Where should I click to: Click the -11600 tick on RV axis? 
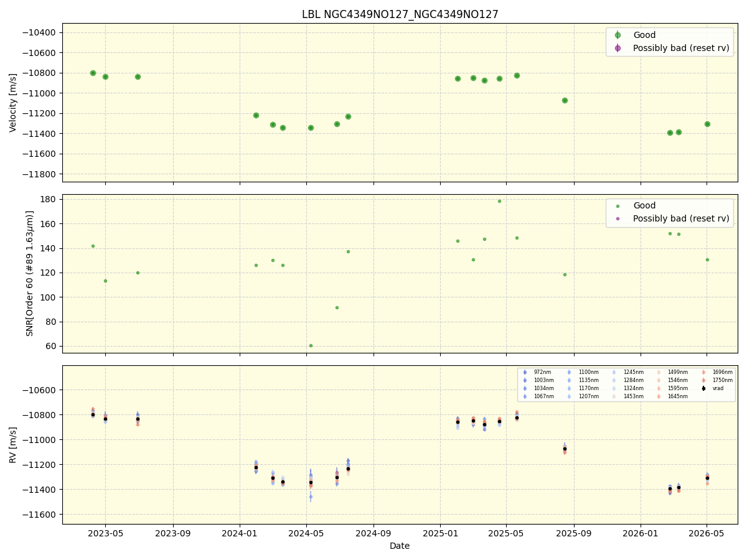pyautogui.click(x=40, y=515)
